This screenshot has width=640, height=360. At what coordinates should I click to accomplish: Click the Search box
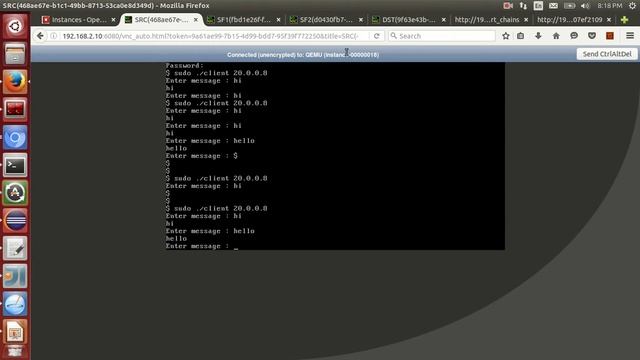point(442,36)
